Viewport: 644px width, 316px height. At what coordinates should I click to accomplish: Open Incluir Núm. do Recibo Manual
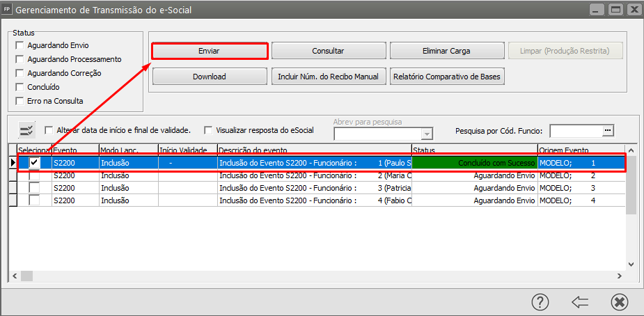pos(328,77)
